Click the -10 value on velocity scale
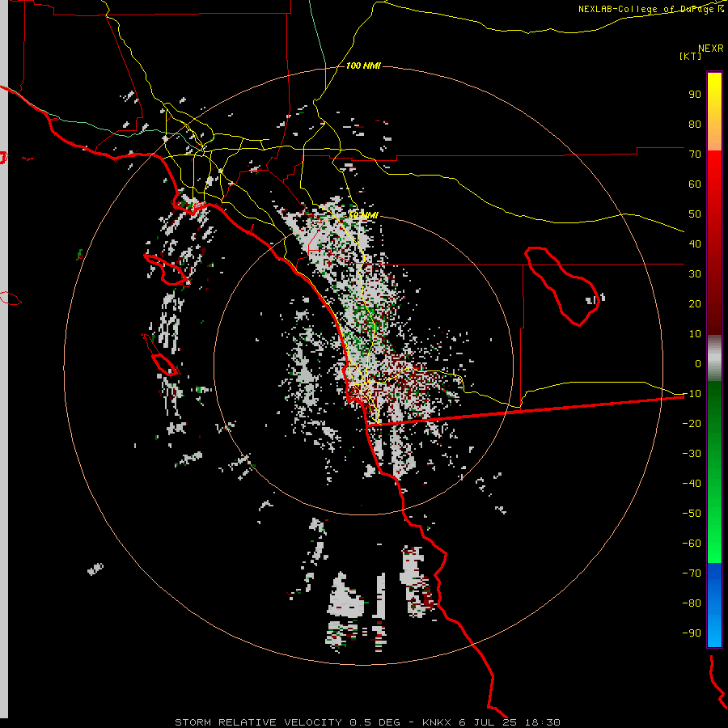The image size is (728, 728). tap(692, 394)
